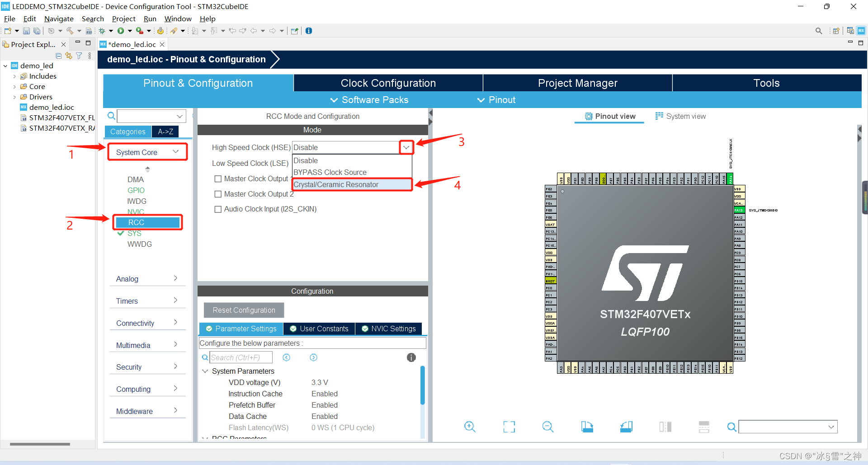The width and height of the screenshot is (868, 465).
Task: Enable Master Clock Output 1 checkbox
Action: [x=218, y=179]
